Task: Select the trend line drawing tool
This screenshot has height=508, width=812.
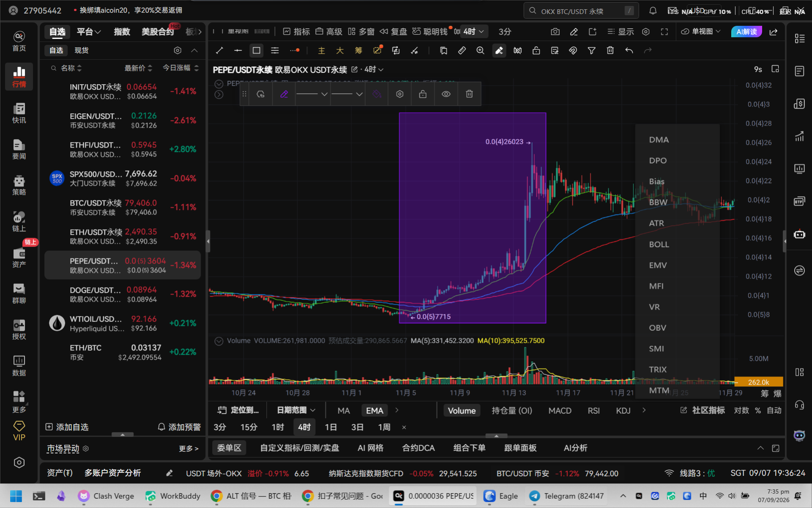Action: pyautogui.click(x=219, y=51)
